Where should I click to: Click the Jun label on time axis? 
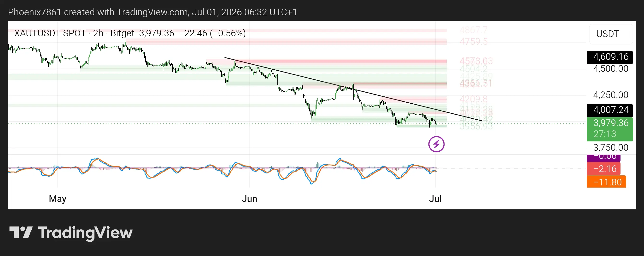click(250, 199)
